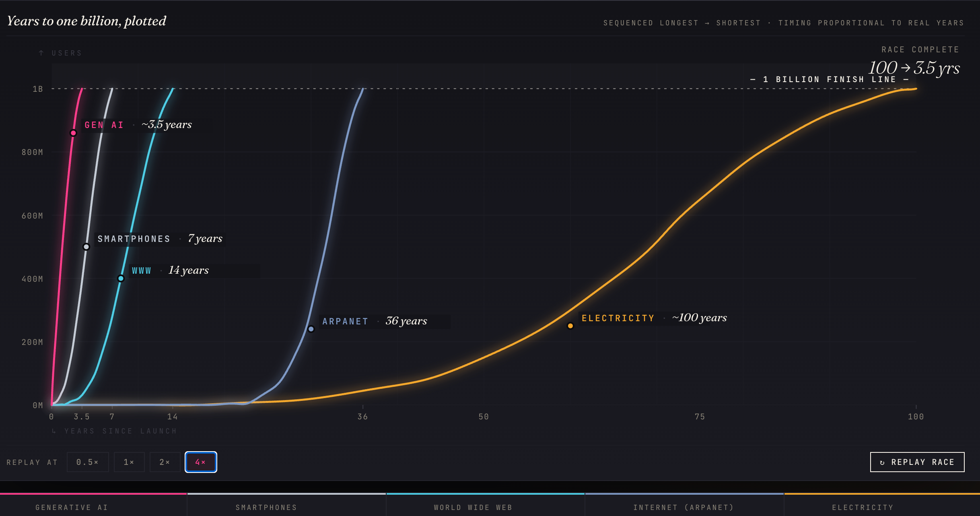Click the Replay Race button
The image size is (980, 516).
coord(917,462)
